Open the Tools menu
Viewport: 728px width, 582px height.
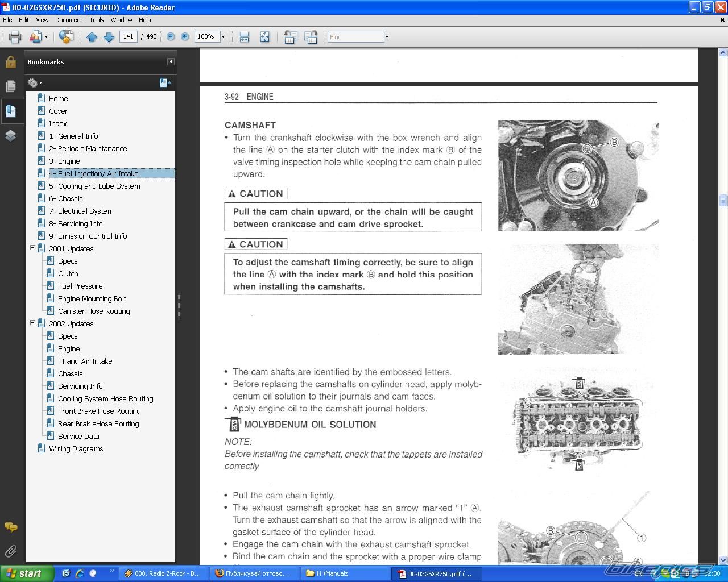click(x=96, y=20)
